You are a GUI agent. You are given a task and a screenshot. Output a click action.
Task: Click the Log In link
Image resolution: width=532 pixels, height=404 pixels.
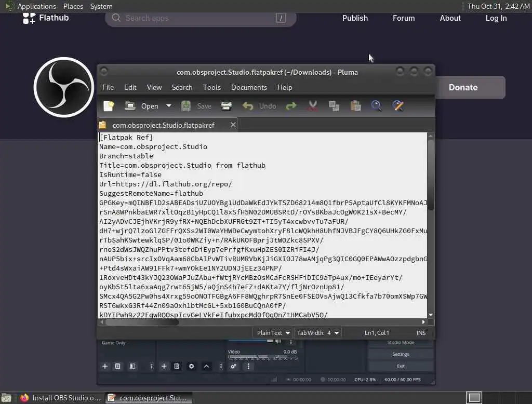click(496, 18)
